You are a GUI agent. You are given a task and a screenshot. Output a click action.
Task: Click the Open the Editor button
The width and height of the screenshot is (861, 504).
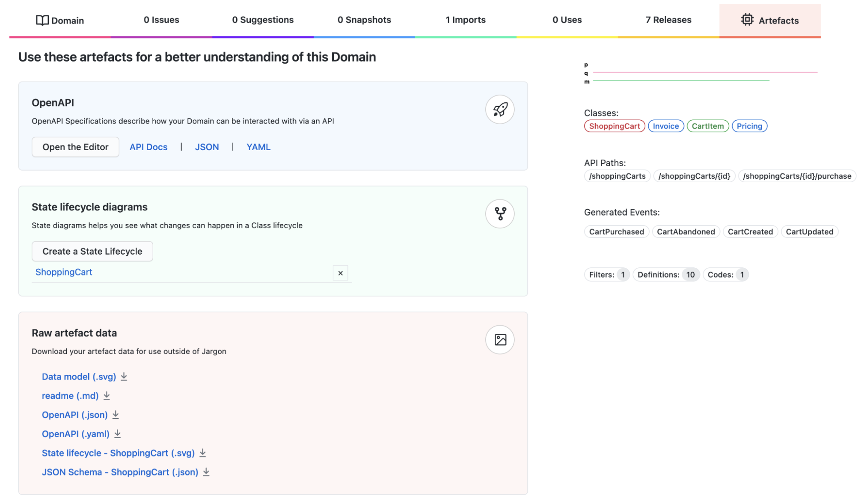pyautogui.click(x=75, y=147)
